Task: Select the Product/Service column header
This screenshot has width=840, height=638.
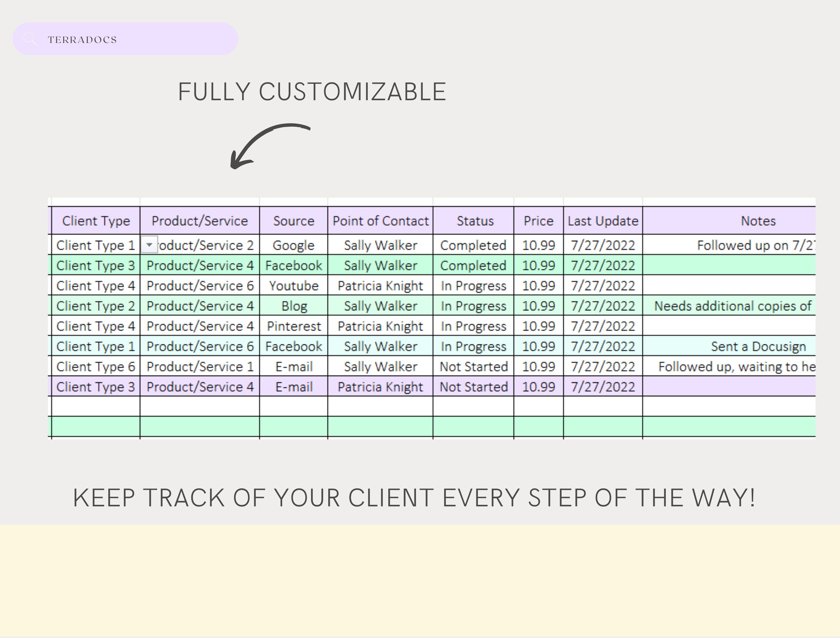Action: [200, 221]
